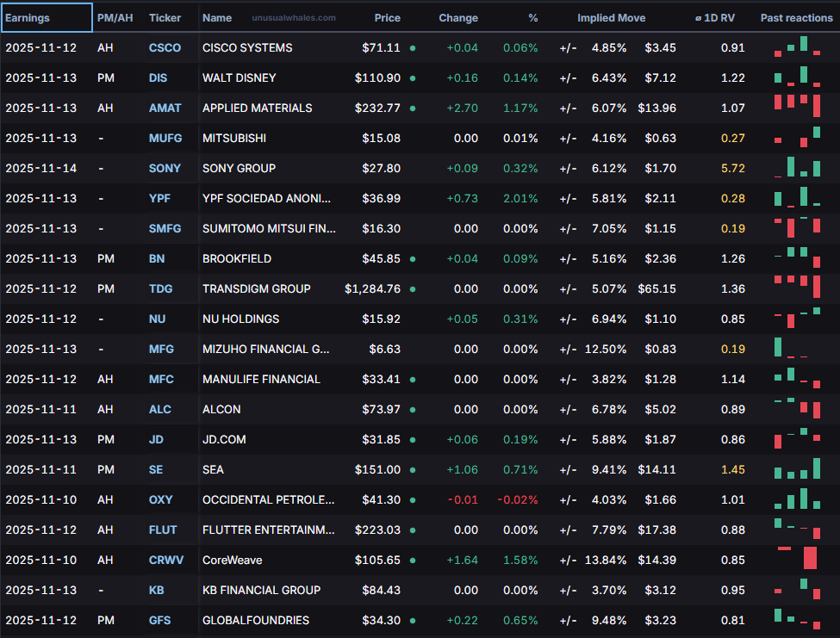Open the OXY ticker link
840x638 pixels.
(161, 500)
